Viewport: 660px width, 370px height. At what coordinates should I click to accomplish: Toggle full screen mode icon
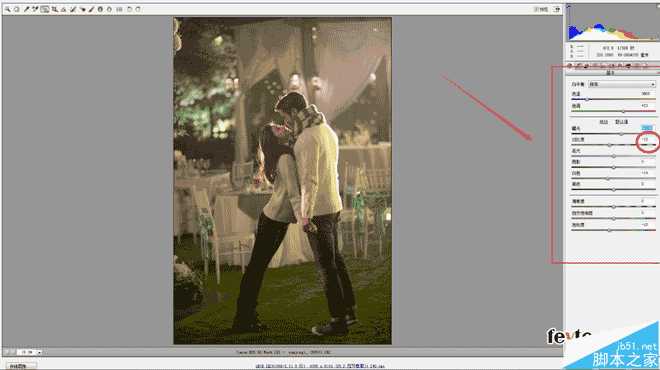(557, 9)
